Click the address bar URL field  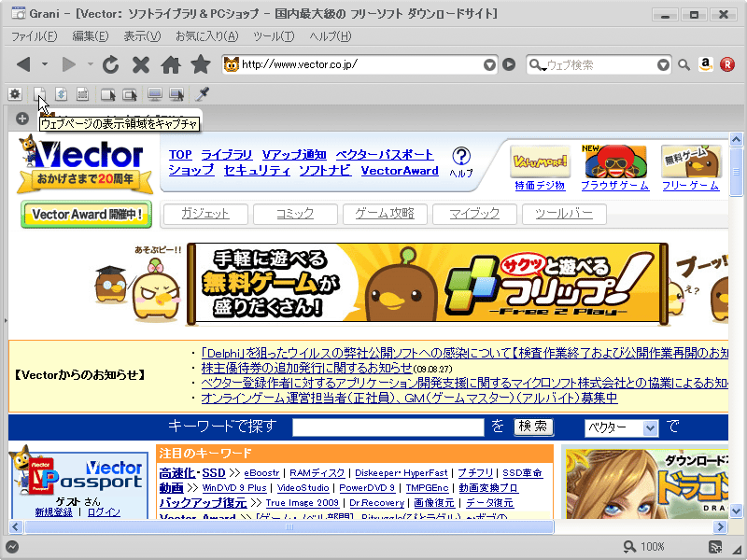tap(360, 64)
